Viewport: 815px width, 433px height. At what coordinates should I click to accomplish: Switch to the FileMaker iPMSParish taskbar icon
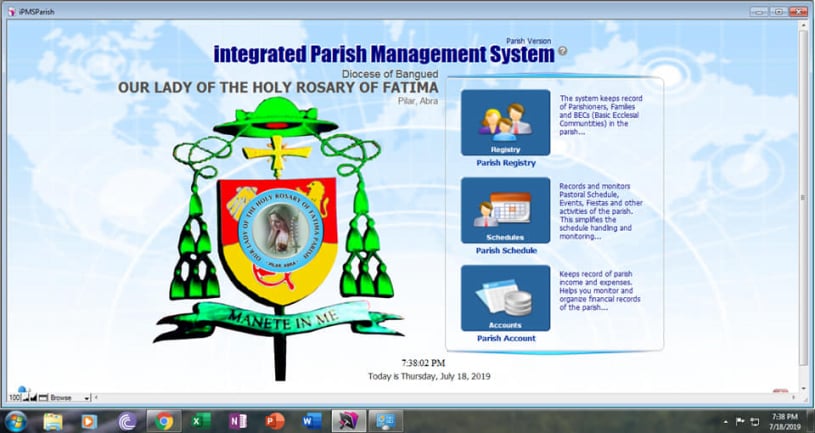tap(349, 421)
